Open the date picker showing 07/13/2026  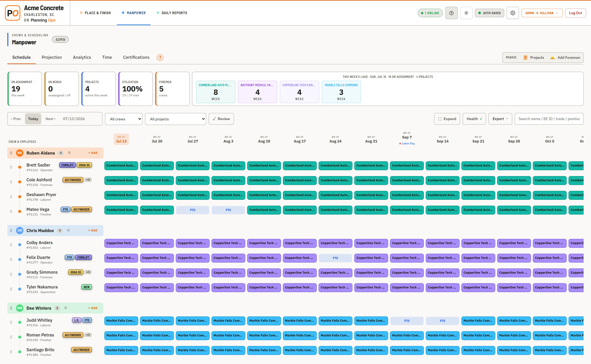(80, 119)
